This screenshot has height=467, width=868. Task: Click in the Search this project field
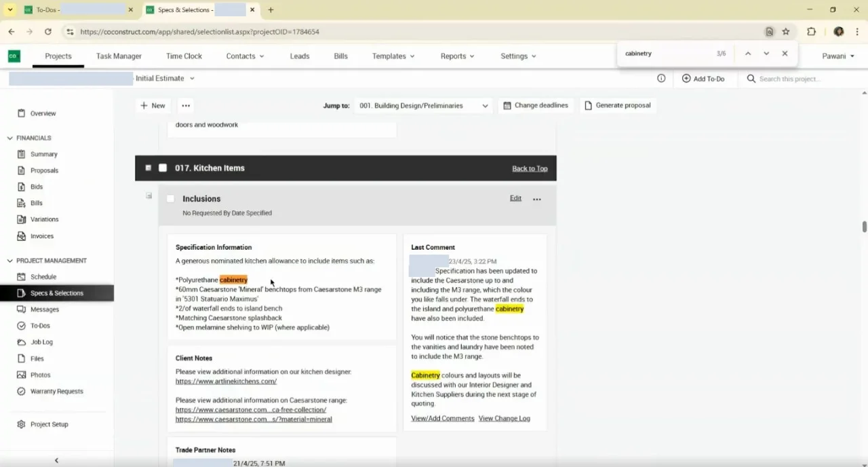click(x=802, y=79)
